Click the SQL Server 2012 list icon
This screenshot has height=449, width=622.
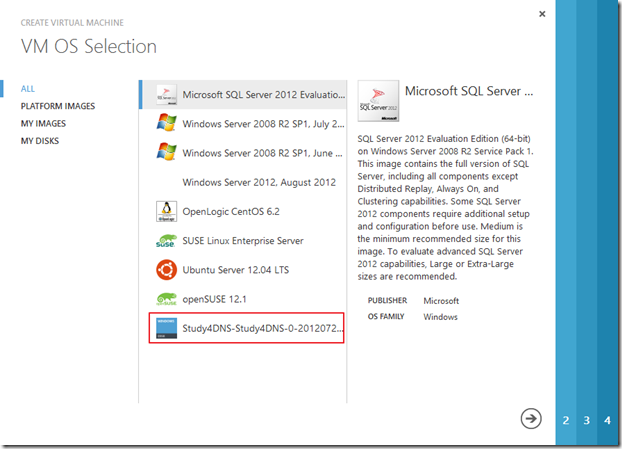pyautogui.click(x=166, y=95)
